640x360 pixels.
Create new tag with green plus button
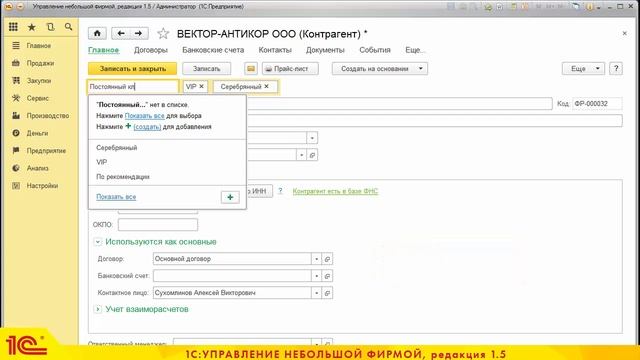[x=230, y=197]
